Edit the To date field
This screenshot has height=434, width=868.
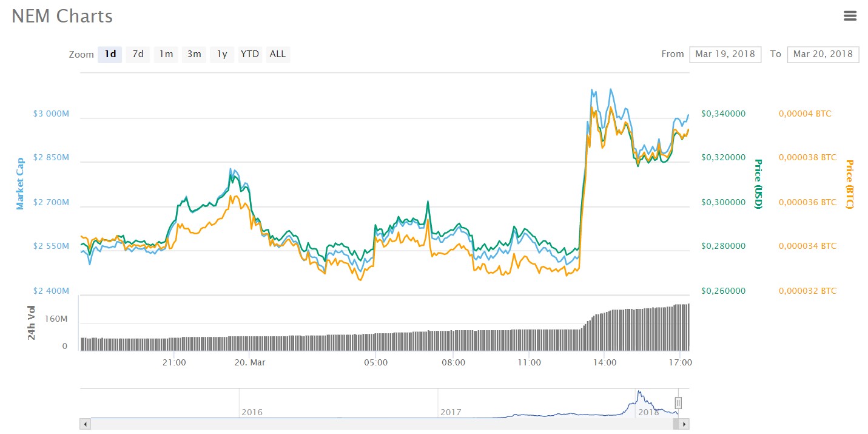(823, 54)
